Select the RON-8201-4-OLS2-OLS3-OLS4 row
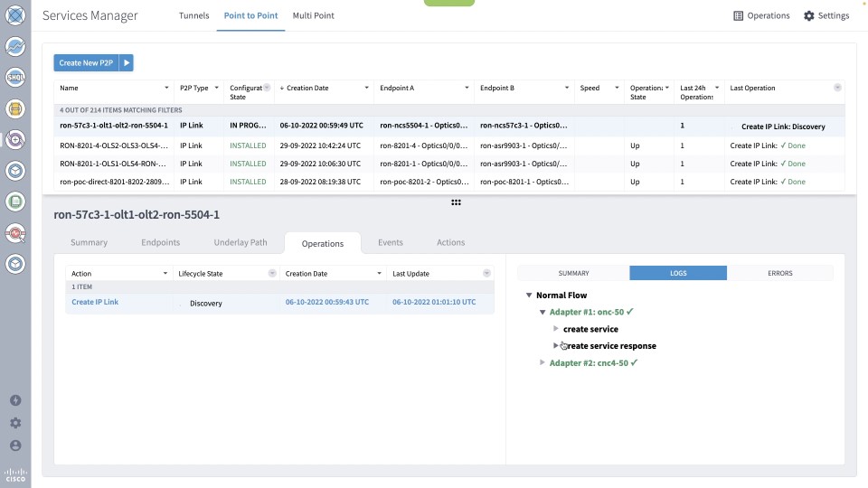The height and width of the screenshot is (488, 868). point(449,145)
